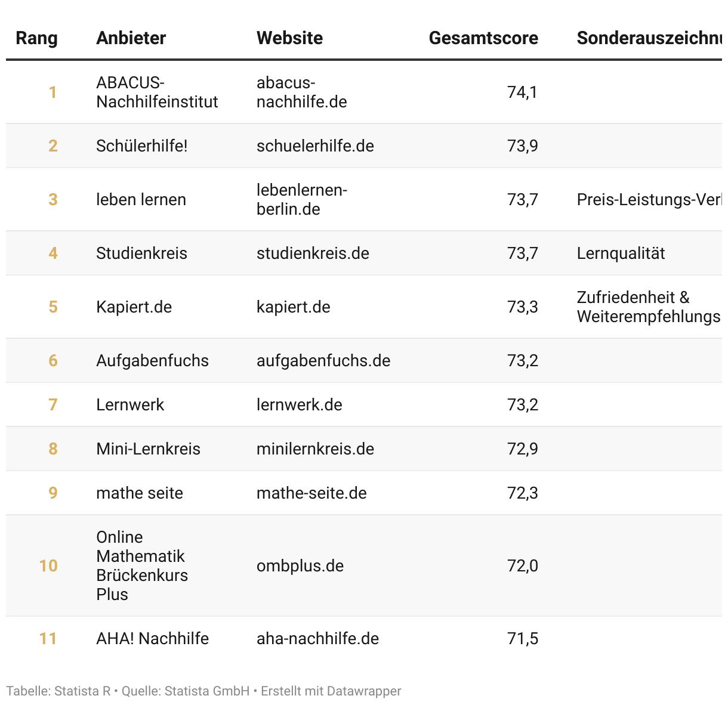The width and height of the screenshot is (728, 705).
Task: Click the Lernqualität award cell
Action: (621, 253)
